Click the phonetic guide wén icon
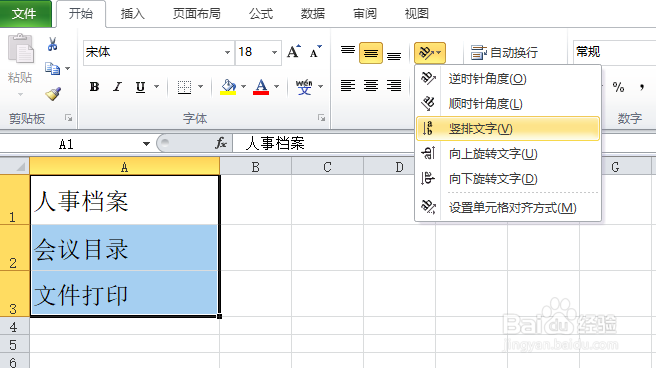The image size is (656, 368). [x=304, y=87]
